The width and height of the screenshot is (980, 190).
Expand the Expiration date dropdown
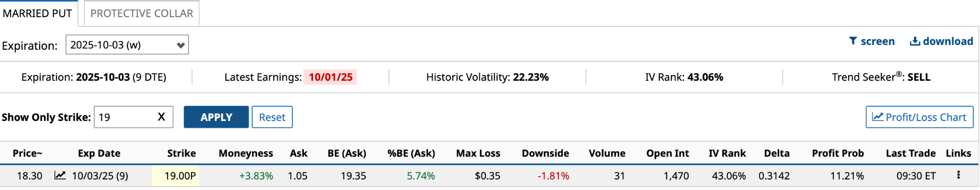click(127, 45)
